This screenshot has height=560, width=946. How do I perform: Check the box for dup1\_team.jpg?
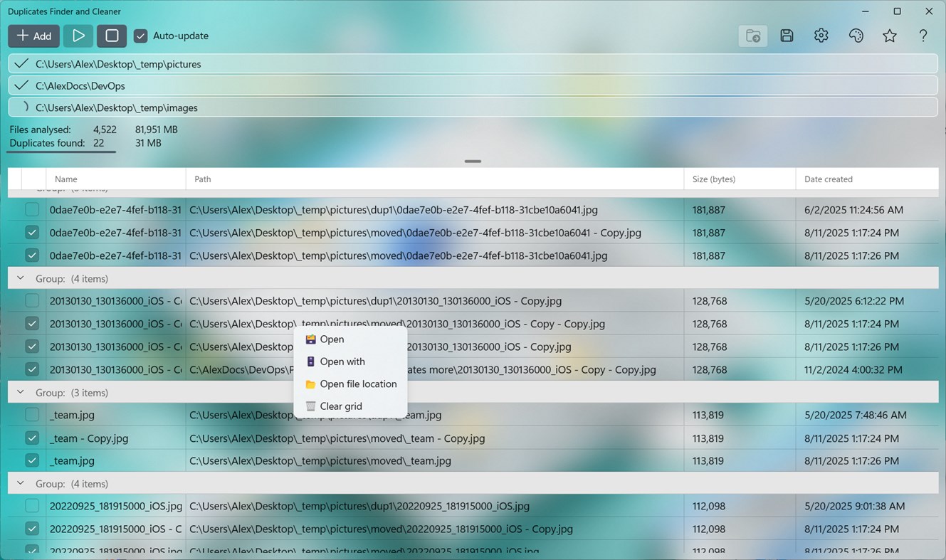(31, 415)
